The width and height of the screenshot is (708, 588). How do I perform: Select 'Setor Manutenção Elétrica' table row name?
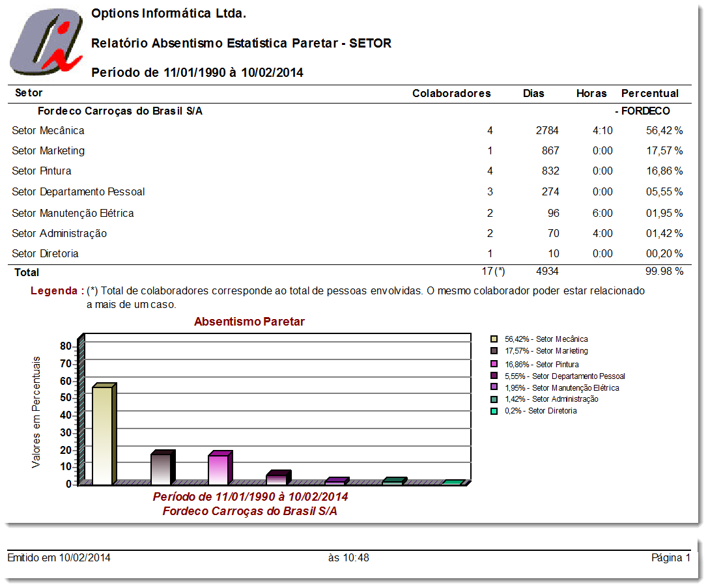[x=73, y=213]
